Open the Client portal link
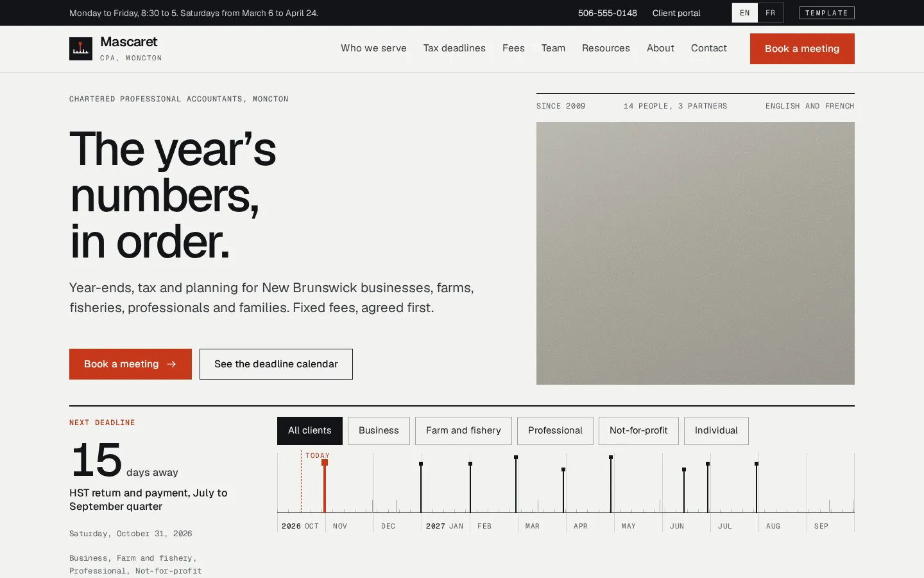924x578 pixels. [676, 13]
